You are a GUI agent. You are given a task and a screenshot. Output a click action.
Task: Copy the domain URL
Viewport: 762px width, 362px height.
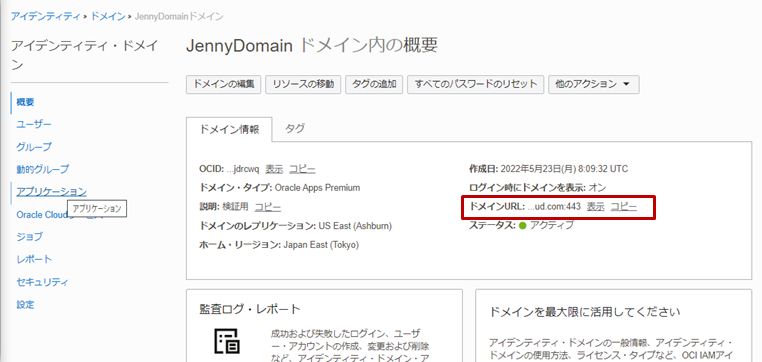click(x=623, y=207)
